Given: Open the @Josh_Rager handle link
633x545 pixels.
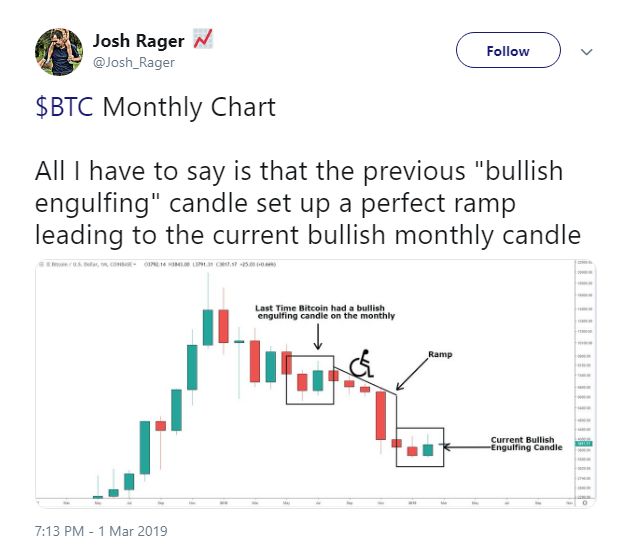Looking at the screenshot, I should point(134,62).
